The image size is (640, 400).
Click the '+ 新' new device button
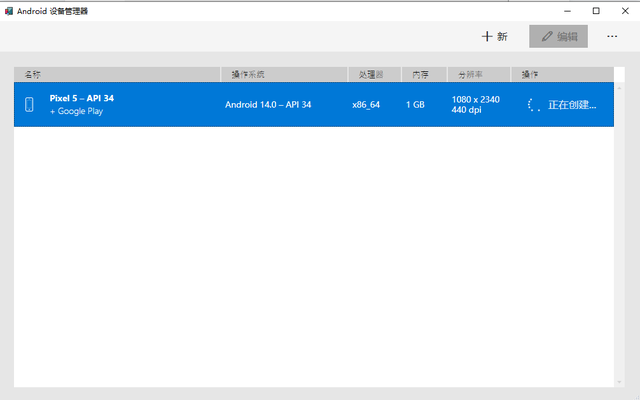(x=494, y=37)
